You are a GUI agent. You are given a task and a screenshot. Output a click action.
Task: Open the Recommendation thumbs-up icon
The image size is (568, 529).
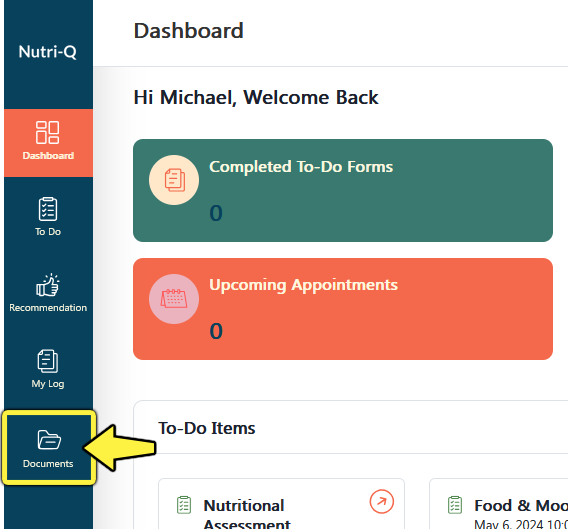click(48, 285)
